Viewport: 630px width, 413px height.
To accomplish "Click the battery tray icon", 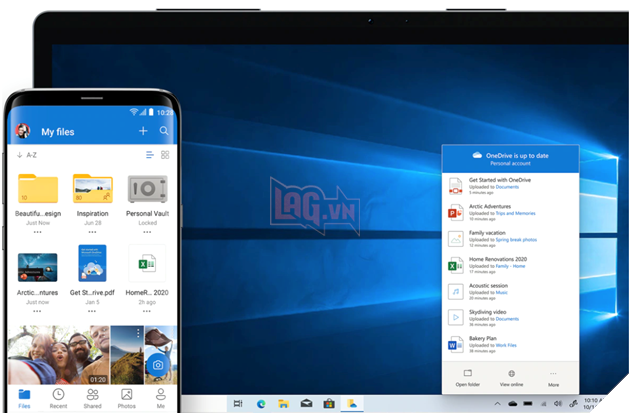I will pos(528,404).
